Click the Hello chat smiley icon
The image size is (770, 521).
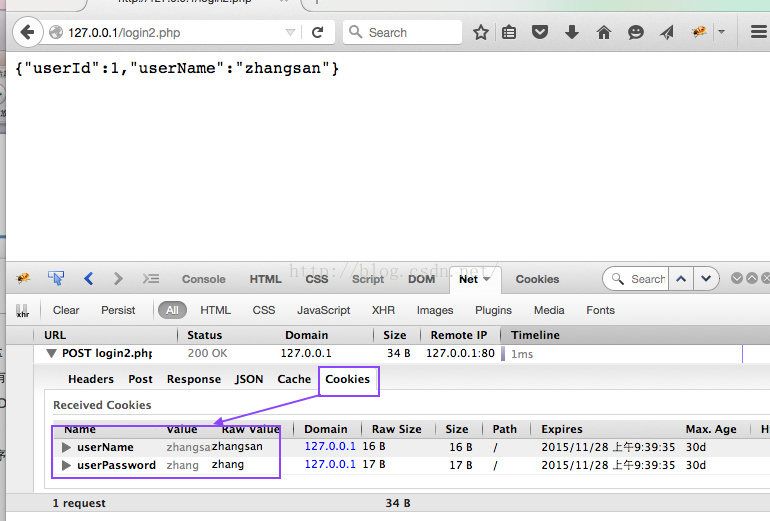click(635, 32)
